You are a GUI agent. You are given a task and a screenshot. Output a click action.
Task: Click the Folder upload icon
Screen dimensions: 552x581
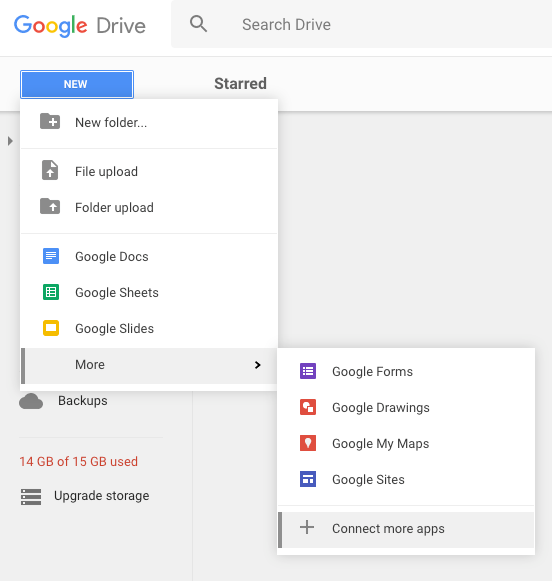pos(50,206)
